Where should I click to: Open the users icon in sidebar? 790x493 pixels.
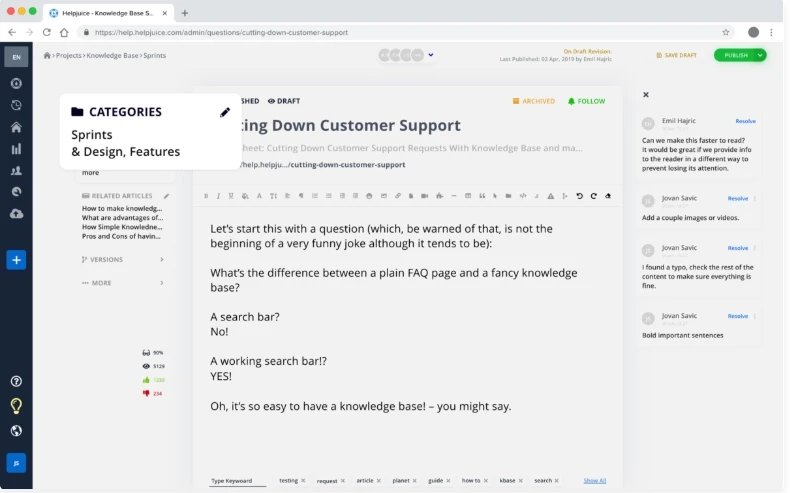(x=16, y=171)
